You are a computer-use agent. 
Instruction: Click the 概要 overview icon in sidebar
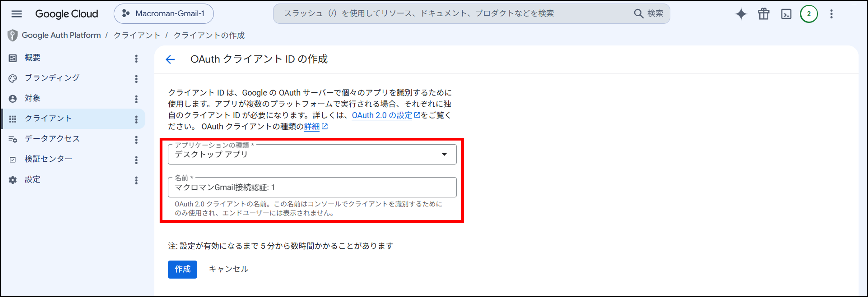pos(12,58)
